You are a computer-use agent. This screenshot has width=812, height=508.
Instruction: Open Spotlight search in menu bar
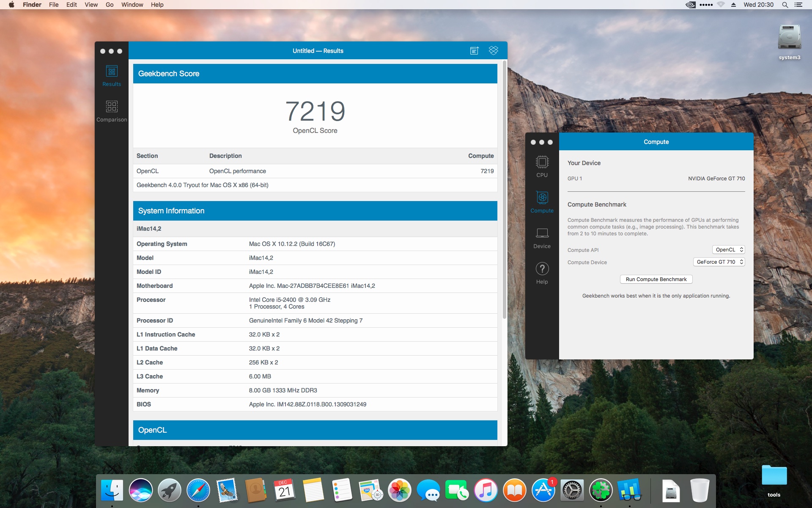coord(785,5)
